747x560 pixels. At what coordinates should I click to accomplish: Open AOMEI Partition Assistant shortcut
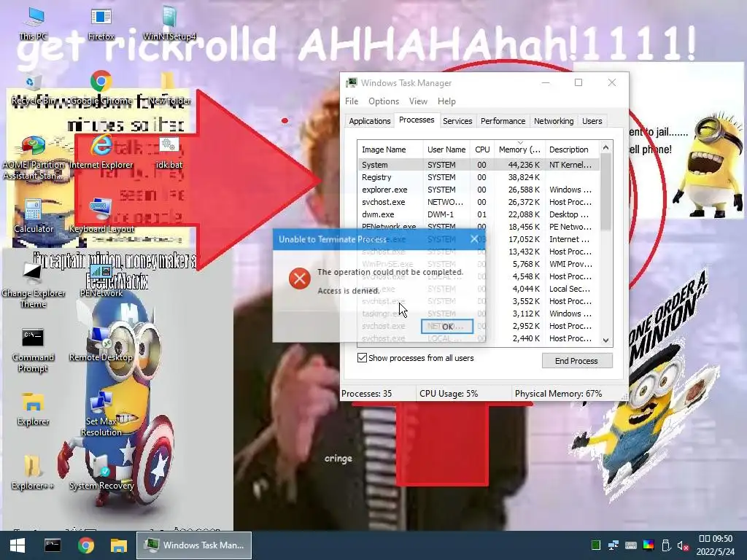pos(34,158)
